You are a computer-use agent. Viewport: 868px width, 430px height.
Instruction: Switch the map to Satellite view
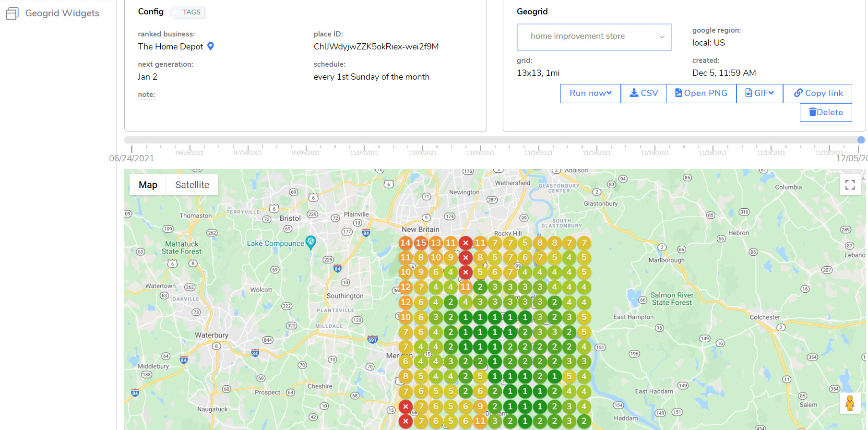click(x=192, y=185)
